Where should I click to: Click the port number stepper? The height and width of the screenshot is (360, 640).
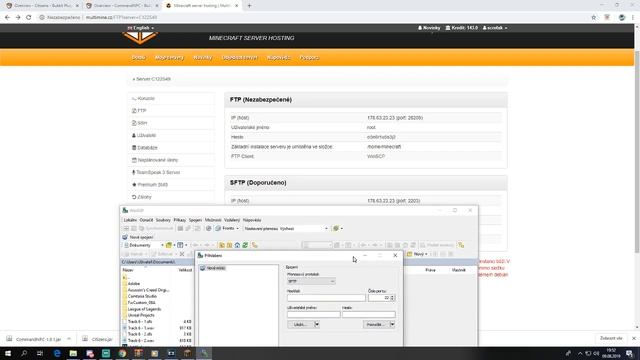point(392,298)
